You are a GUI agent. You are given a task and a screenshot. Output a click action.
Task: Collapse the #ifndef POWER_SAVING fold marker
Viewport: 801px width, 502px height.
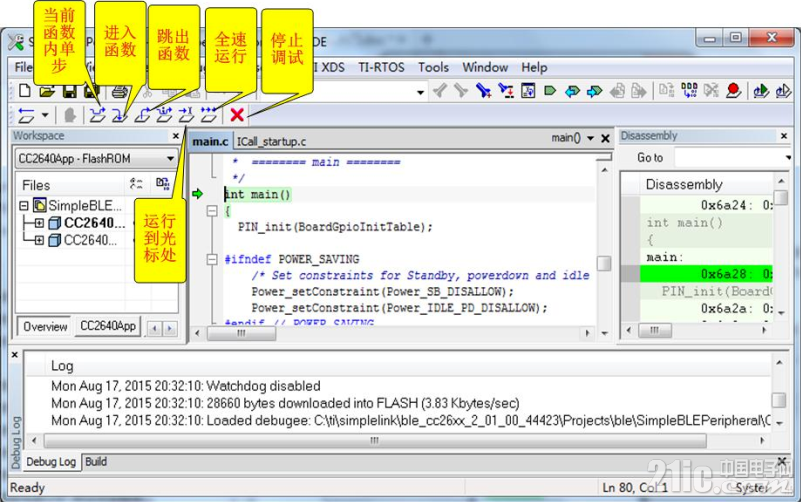[x=212, y=259]
